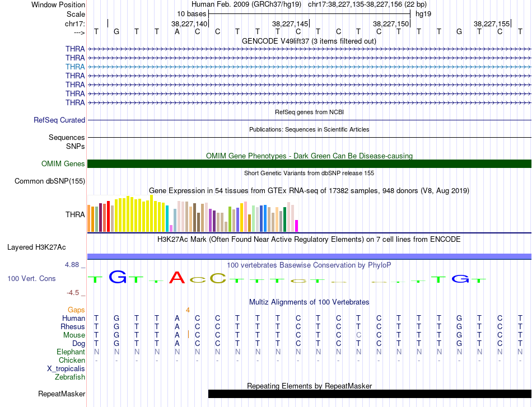
Task: Click the large red A in PhyloP logo
Action: [177, 278]
